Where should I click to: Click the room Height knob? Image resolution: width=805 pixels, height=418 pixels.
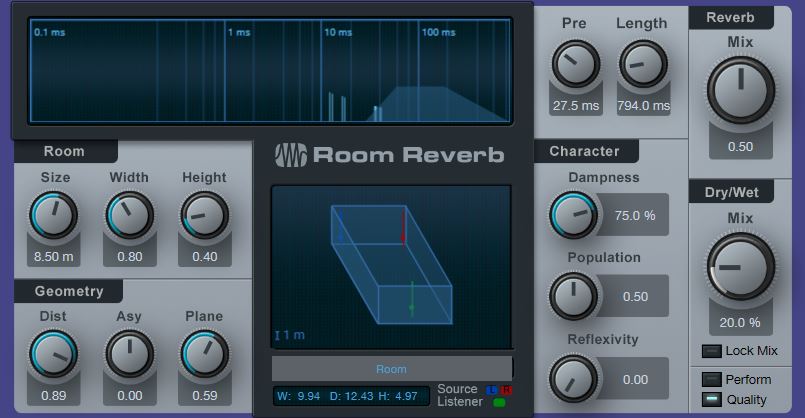[204, 215]
